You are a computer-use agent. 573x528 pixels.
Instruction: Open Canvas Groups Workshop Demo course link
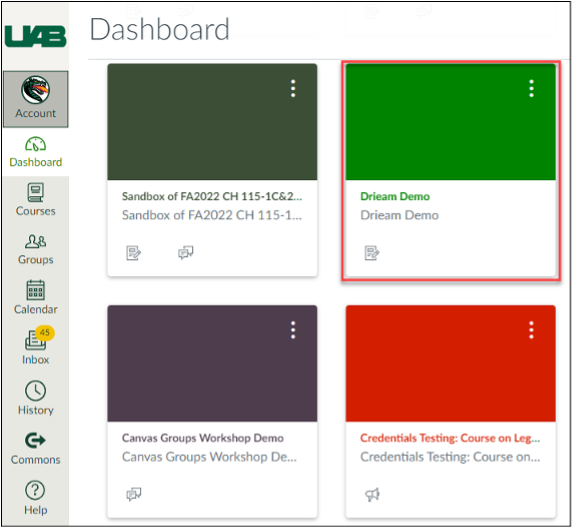point(202,438)
